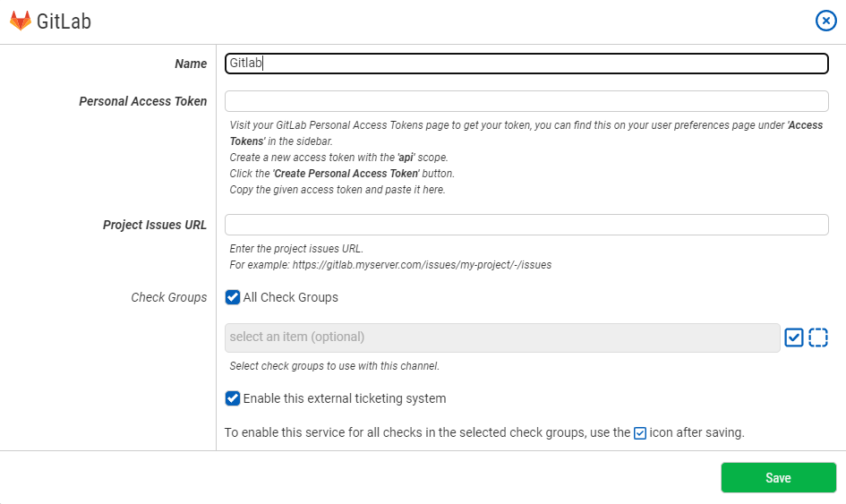
Task: Click into the Personal Access Token field
Action: click(526, 101)
